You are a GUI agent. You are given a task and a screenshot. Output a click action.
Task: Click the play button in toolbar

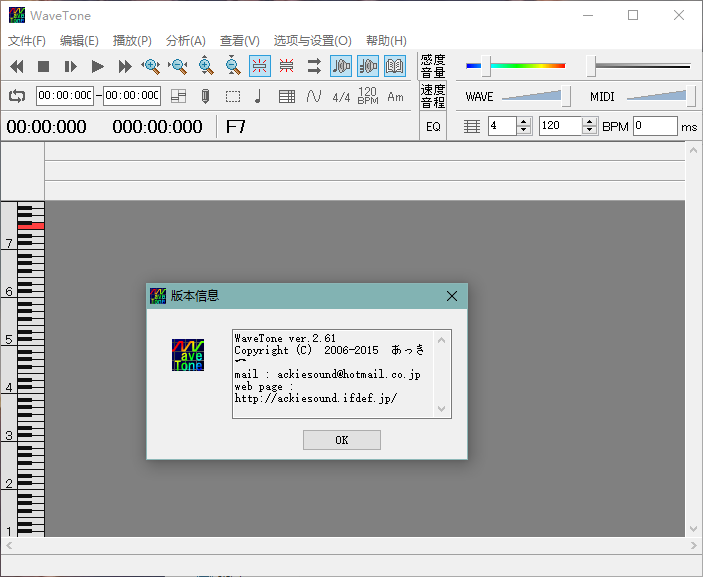97,67
